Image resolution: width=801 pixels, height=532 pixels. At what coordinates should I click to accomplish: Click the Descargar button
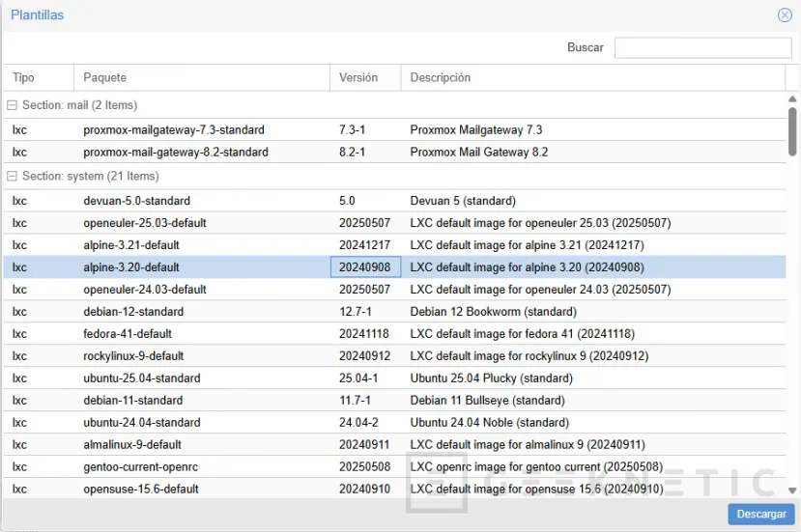[x=761, y=514]
